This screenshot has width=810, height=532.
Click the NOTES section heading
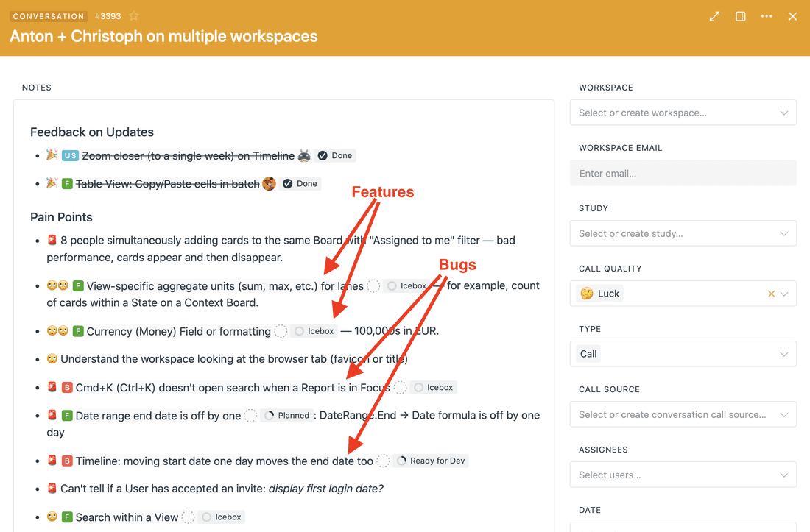[36, 87]
